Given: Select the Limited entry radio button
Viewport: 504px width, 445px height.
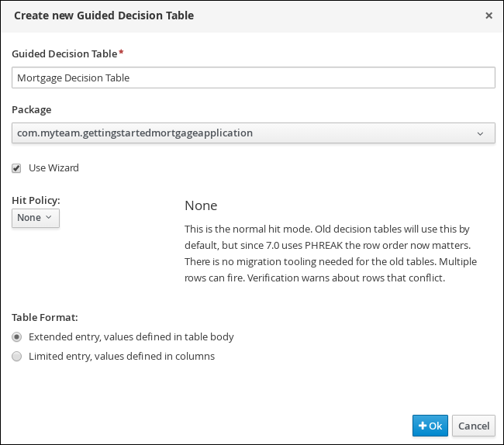Looking at the screenshot, I should click(17, 356).
